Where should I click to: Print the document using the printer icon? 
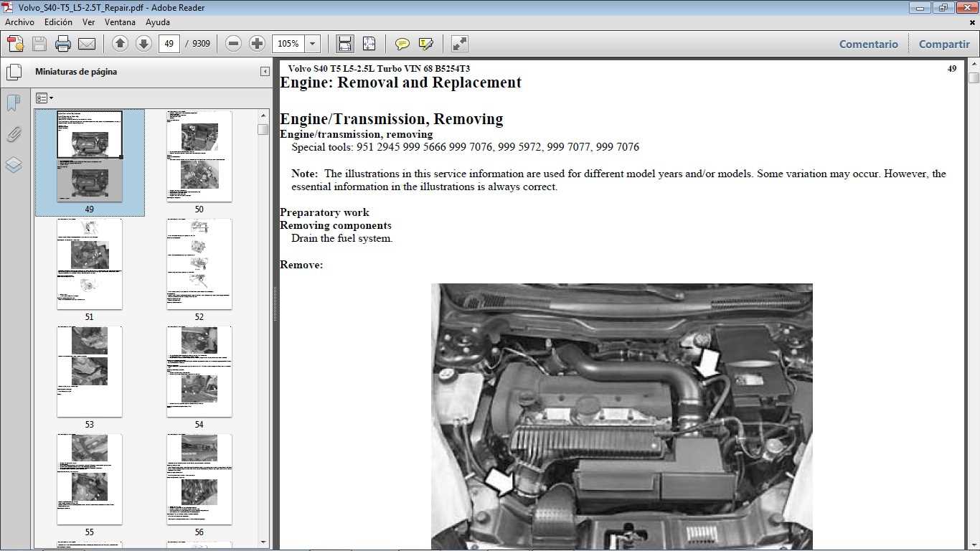coord(63,44)
